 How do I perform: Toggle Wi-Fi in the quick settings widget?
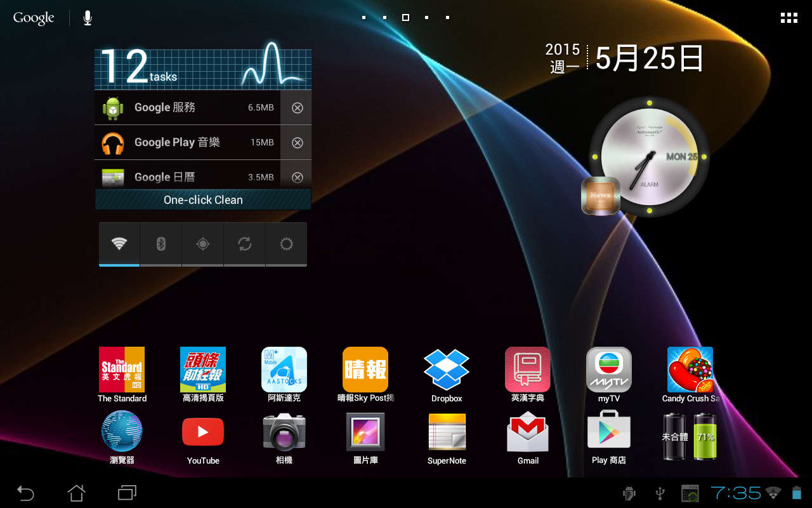(119, 244)
